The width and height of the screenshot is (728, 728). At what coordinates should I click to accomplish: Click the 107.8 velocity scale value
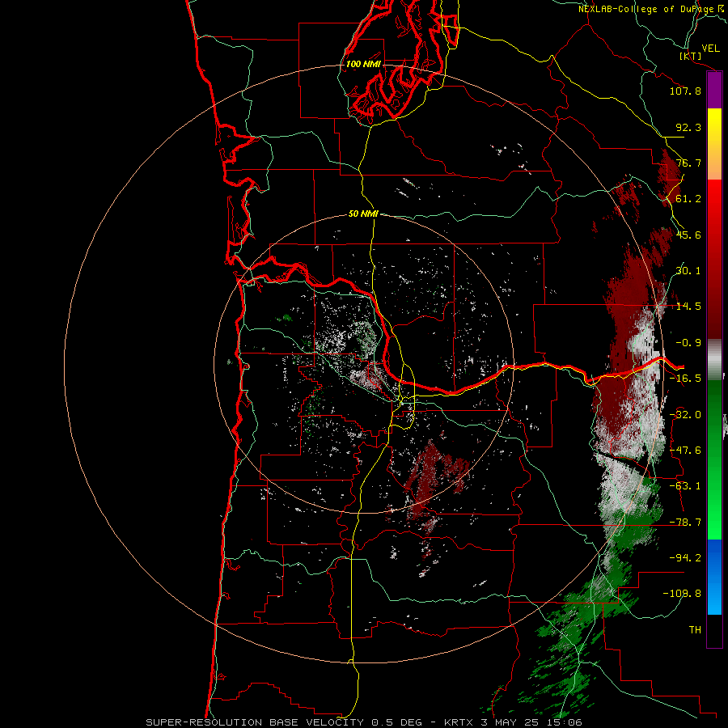tap(685, 91)
